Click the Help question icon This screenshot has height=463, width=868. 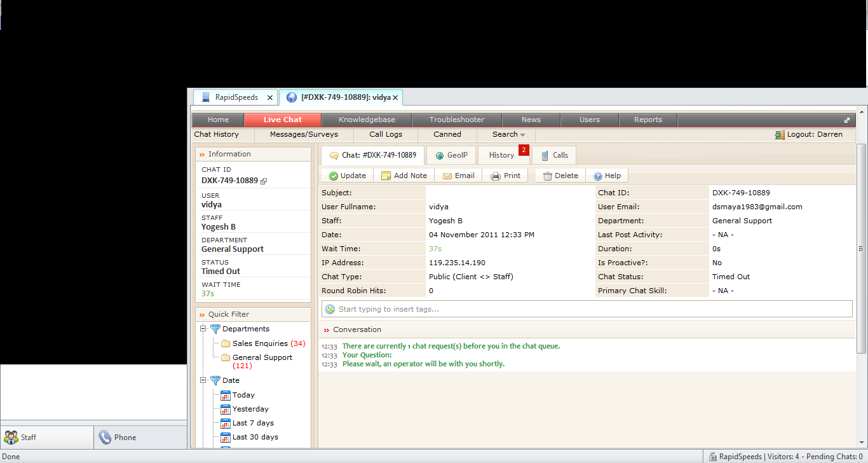[597, 176]
